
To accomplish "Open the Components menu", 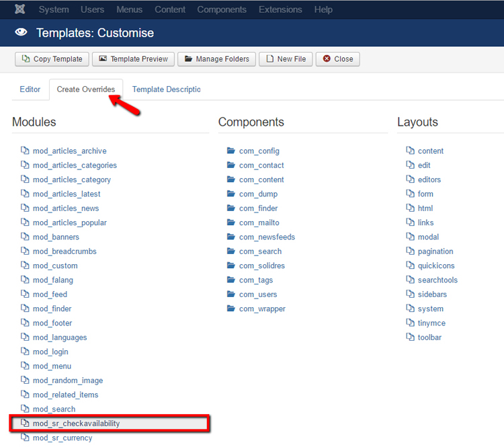I will tap(222, 9).
